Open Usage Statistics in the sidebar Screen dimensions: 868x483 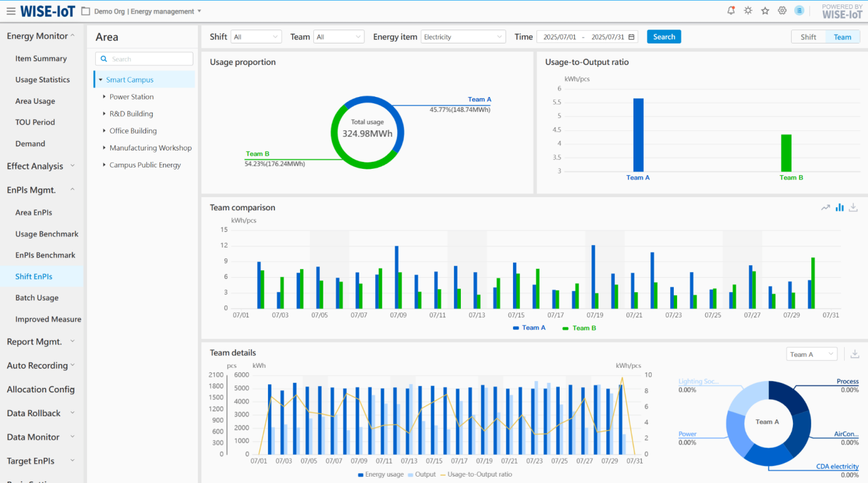[42, 80]
